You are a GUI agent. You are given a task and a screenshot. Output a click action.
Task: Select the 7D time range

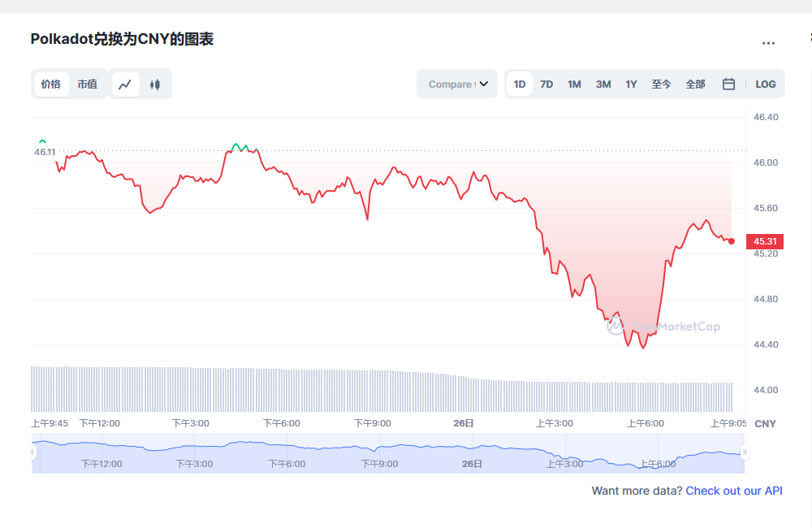click(546, 84)
